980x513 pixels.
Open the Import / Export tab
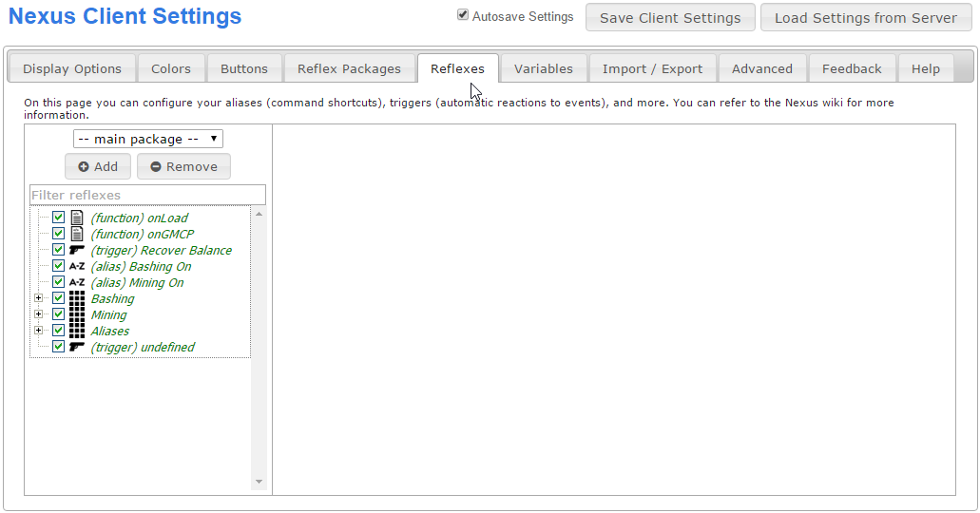coord(652,68)
